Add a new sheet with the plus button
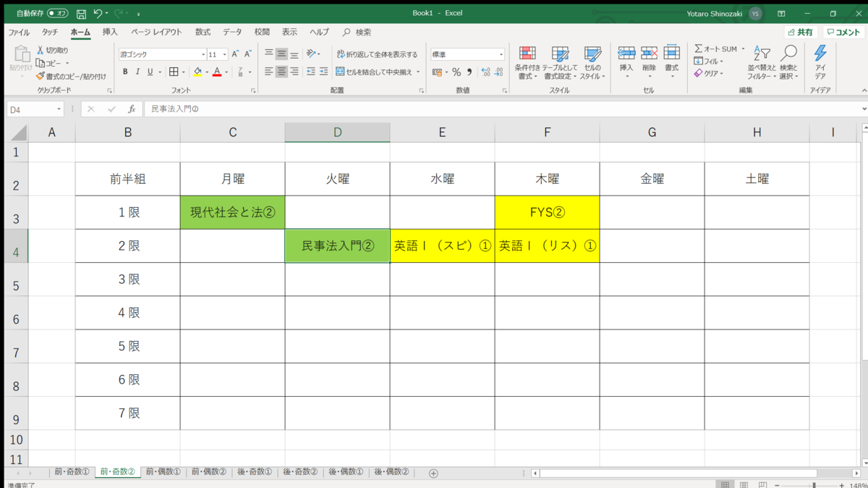 433,473
